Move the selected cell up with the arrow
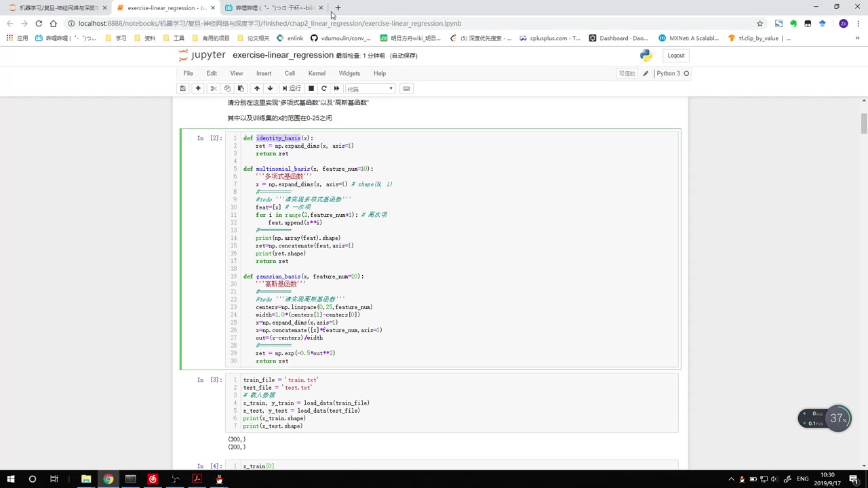The image size is (868, 488). click(257, 89)
